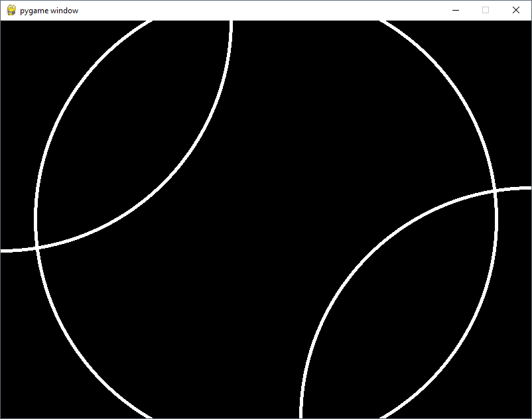The image size is (532, 419).
Task: Click the pygame snake icon in title bar
Action: pyautogui.click(x=11, y=10)
